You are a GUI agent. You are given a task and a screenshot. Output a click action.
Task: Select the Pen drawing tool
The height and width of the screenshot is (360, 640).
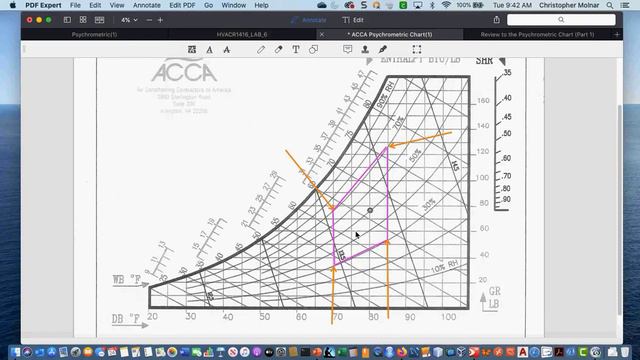pyautogui.click(x=261, y=50)
